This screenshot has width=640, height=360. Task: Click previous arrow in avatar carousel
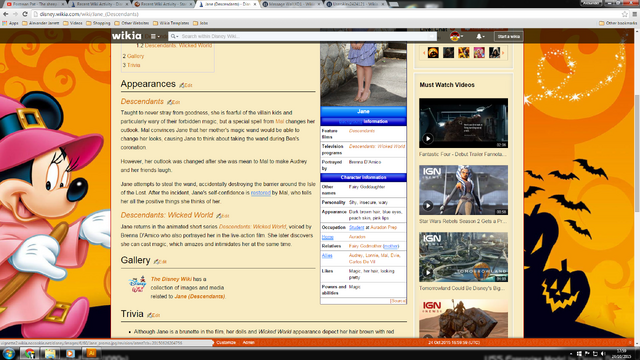(424, 53)
